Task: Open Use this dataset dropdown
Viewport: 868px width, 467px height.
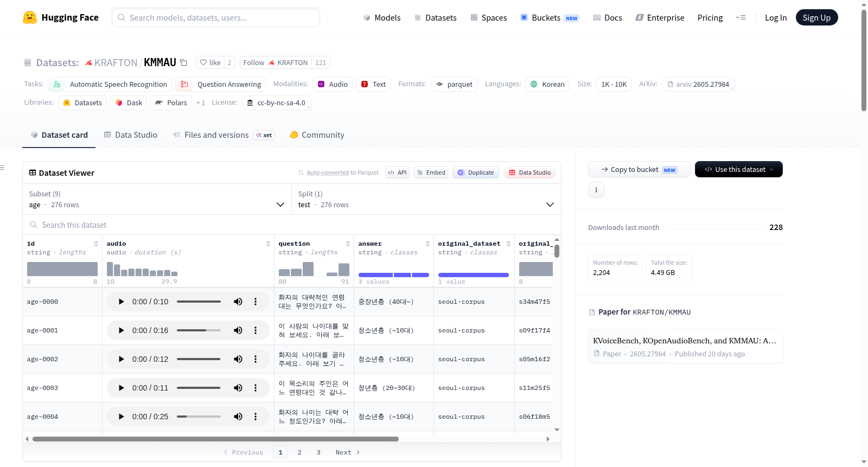Action: (738, 169)
